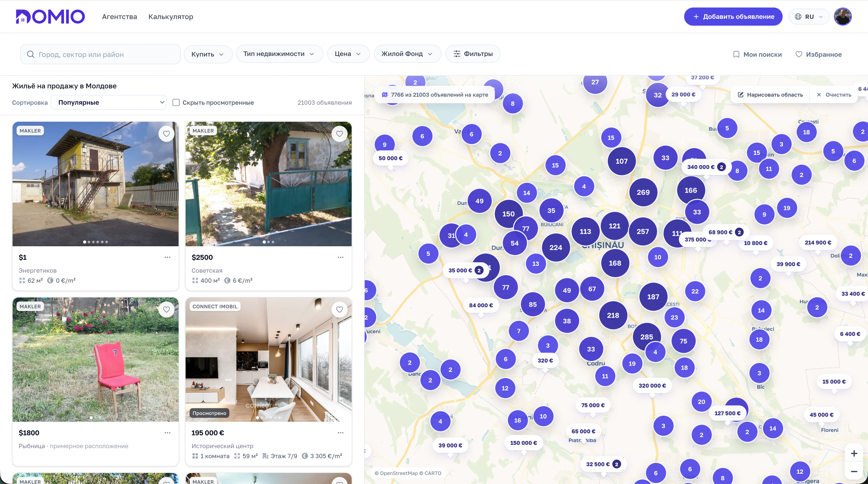Click the map cluster marker 168

[615, 263]
